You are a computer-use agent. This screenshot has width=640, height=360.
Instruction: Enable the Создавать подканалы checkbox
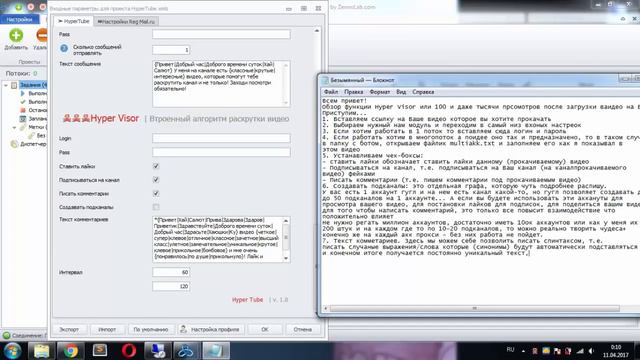156,207
